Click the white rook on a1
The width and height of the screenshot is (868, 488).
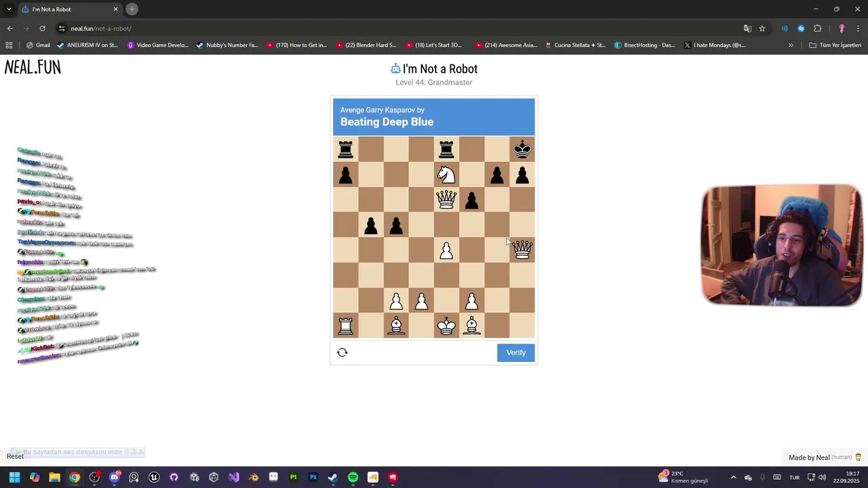346,326
